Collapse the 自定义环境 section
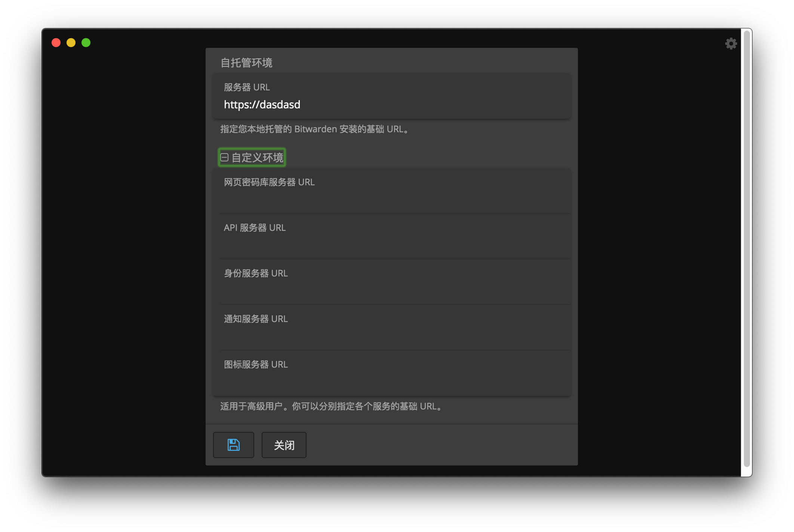794x532 pixels. (x=252, y=157)
